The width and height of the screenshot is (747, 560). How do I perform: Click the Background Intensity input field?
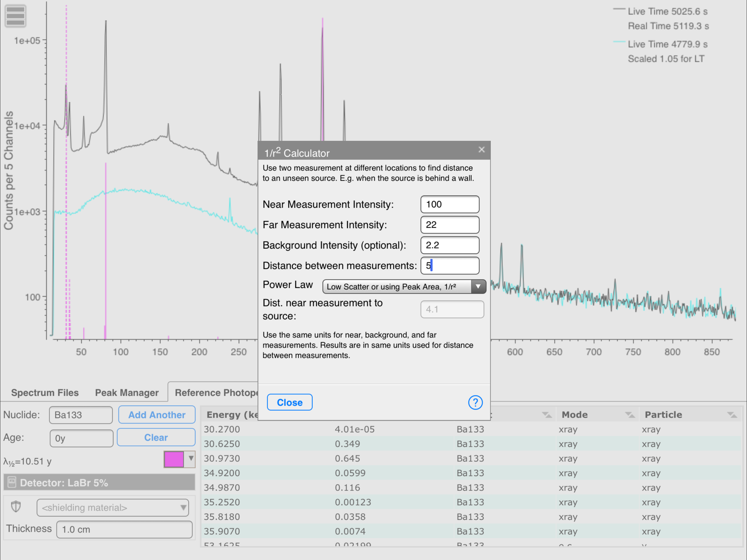coord(450,245)
